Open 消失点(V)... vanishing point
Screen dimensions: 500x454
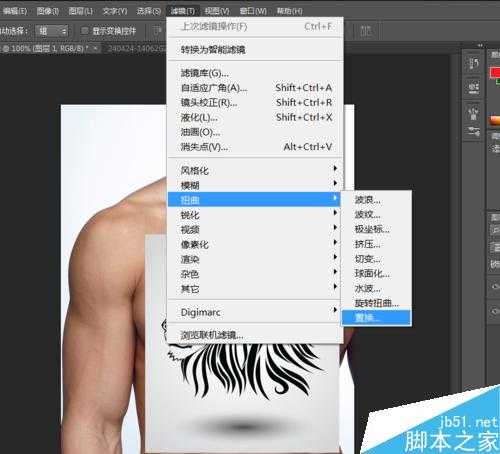[x=255, y=147]
